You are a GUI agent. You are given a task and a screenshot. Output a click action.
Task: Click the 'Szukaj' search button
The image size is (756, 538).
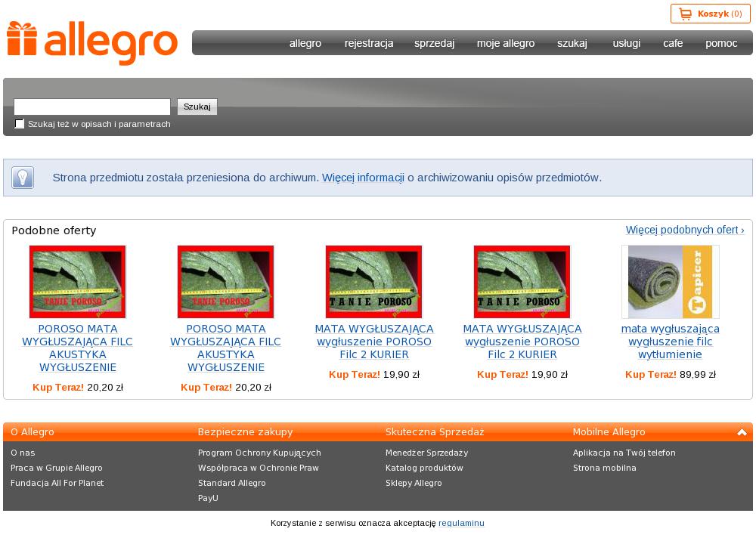(197, 107)
